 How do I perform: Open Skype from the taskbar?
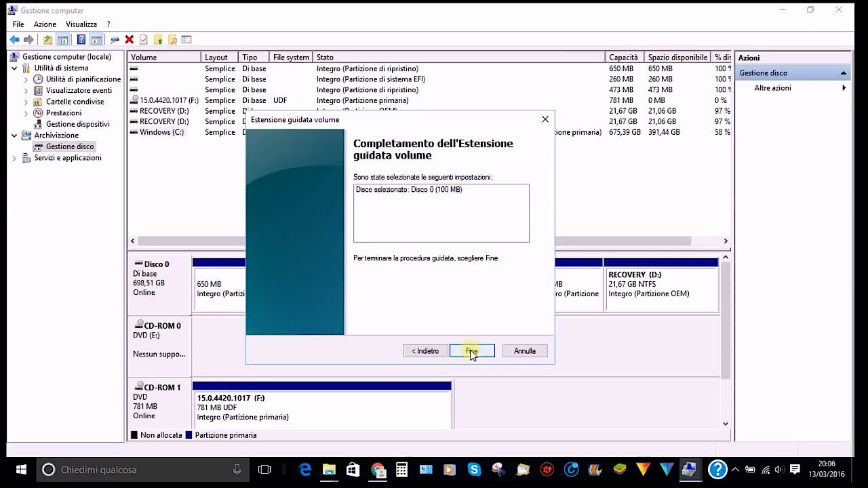474,470
